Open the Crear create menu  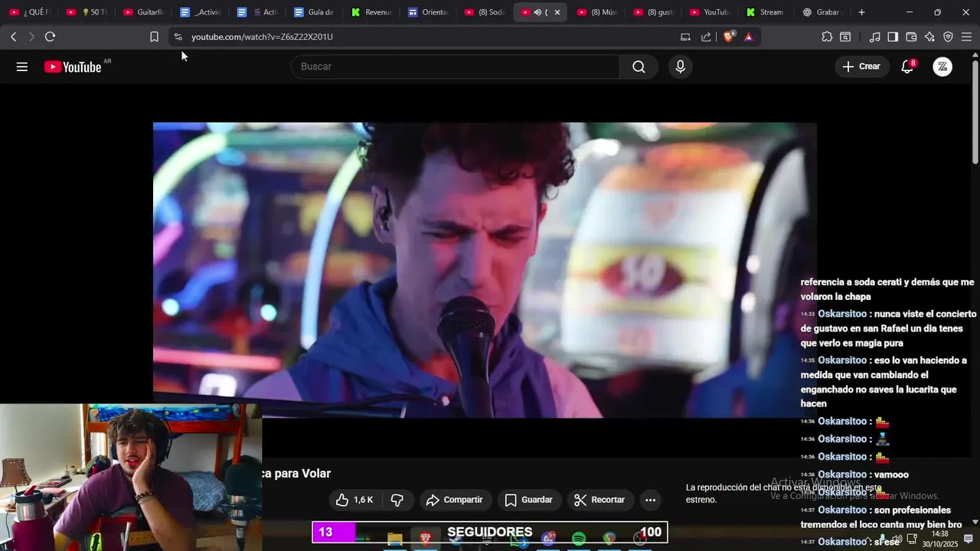(862, 67)
